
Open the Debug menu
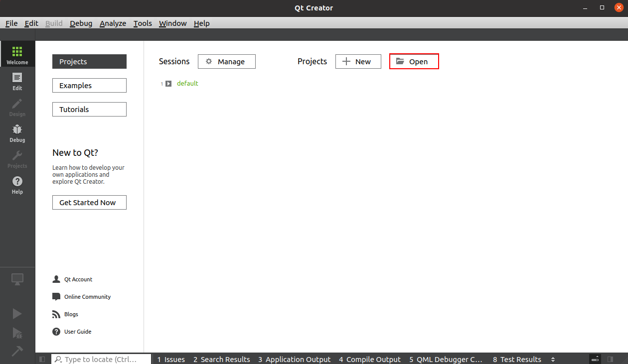(x=81, y=23)
